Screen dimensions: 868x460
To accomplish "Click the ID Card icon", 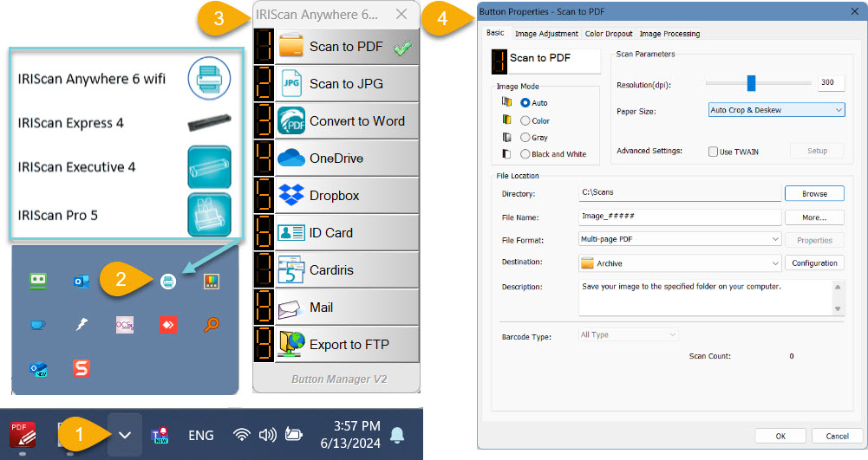I will click(291, 233).
